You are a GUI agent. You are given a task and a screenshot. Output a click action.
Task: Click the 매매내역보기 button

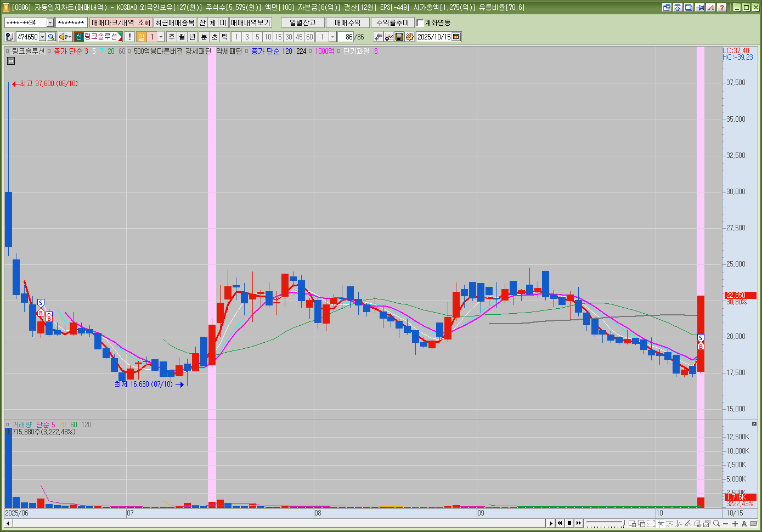[251, 22]
